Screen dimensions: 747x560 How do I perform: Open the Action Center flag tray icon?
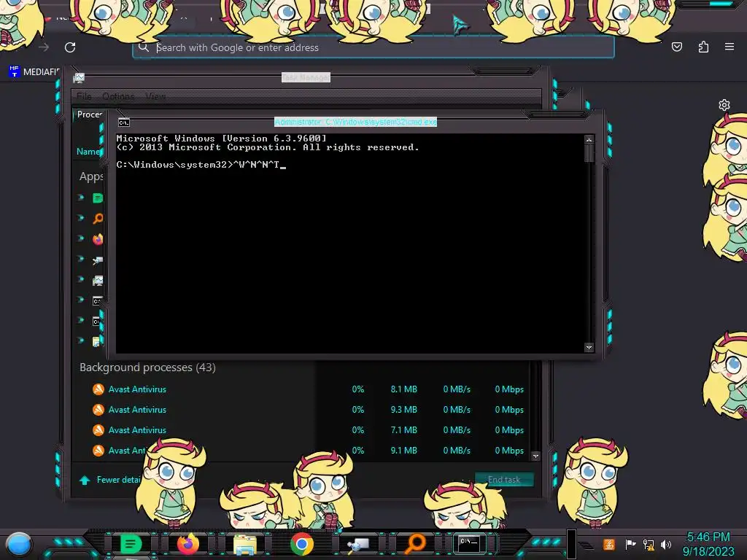[630, 544]
